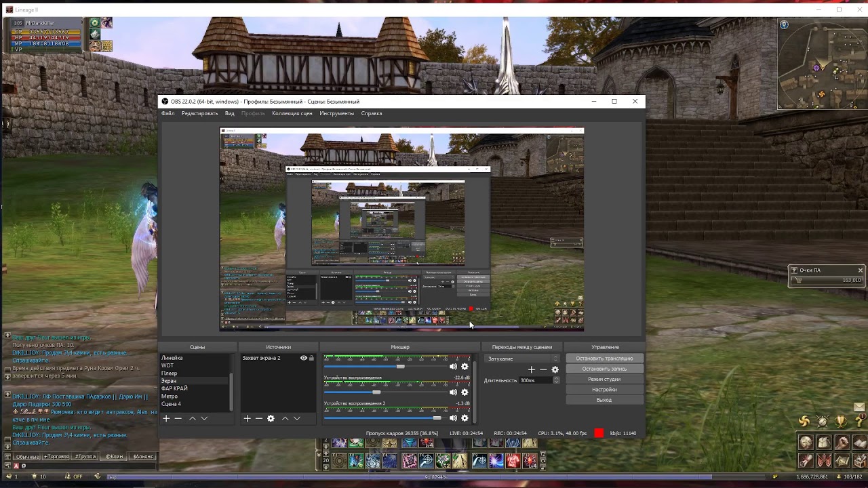Screen dimensions: 868x488
Task: Select the Сцена 4 scene
Action: [x=195, y=404]
